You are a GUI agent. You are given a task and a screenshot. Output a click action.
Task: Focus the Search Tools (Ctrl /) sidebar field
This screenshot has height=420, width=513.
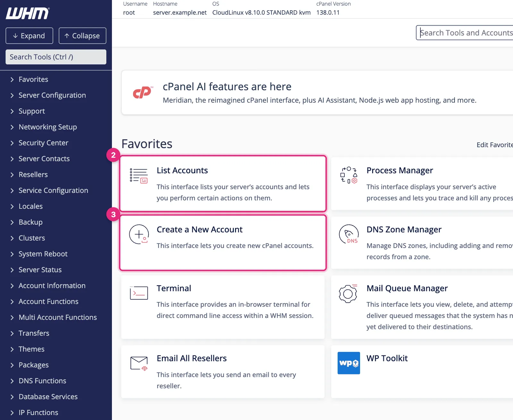tap(56, 57)
